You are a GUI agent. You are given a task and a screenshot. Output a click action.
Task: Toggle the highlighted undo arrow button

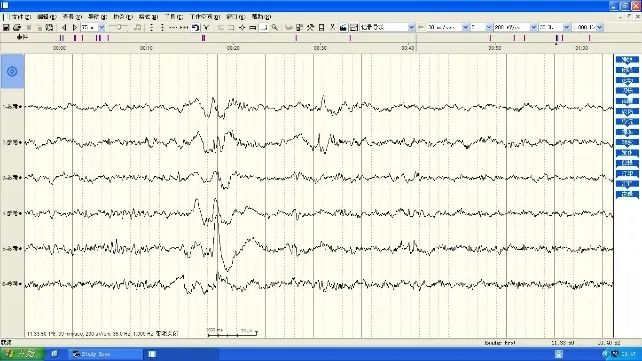point(195,27)
